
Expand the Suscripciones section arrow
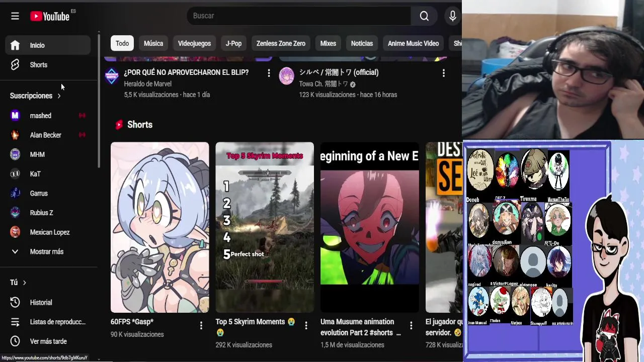[x=59, y=96]
